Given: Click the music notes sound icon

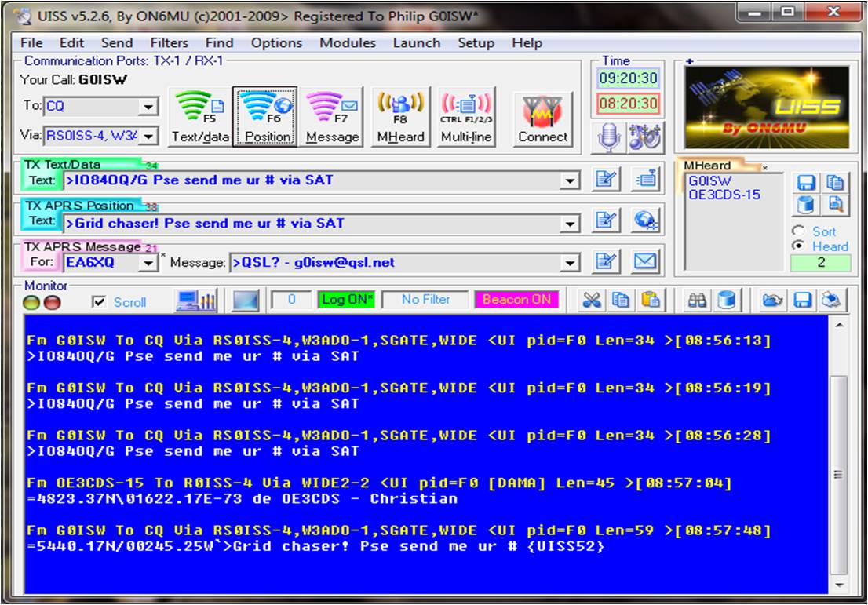Looking at the screenshot, I should (x=645, y=137).
